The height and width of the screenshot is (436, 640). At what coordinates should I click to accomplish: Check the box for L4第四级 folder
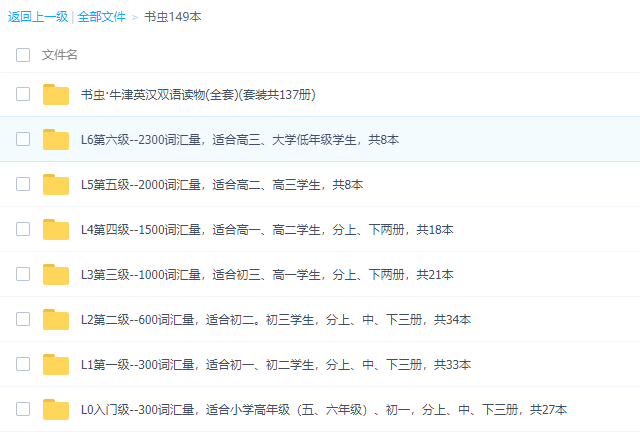pyautogui.click(x=23, y=229)
